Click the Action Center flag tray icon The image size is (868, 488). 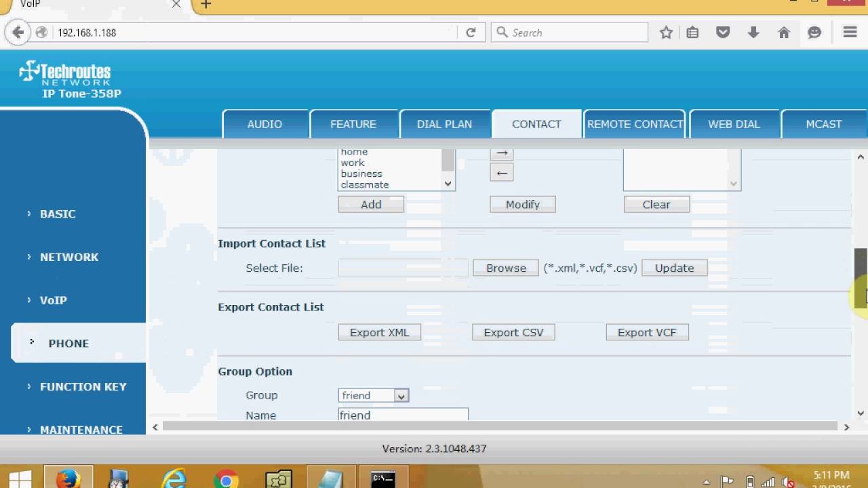click(x=728, y=482)
